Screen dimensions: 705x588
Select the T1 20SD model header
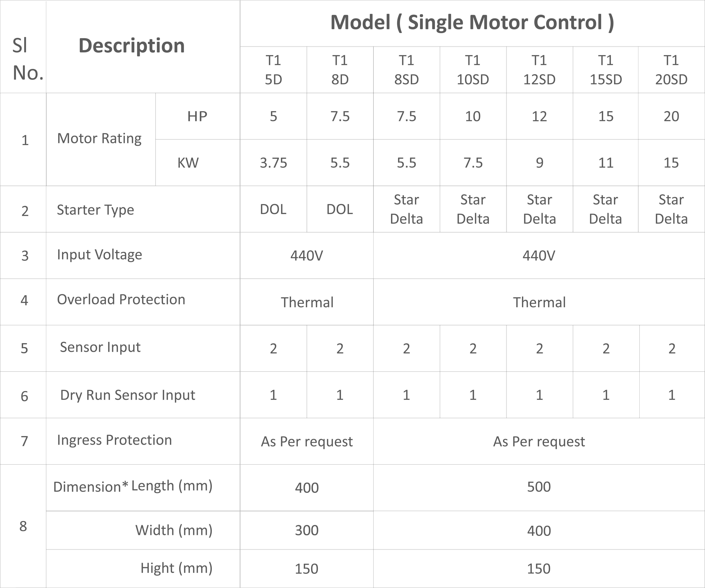(671, 70)
